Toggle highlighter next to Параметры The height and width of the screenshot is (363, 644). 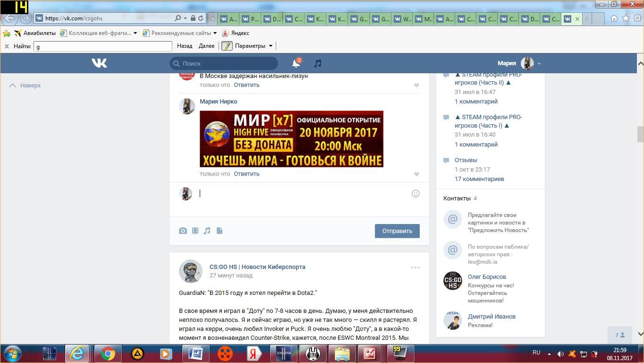click(x=227, y=46)
